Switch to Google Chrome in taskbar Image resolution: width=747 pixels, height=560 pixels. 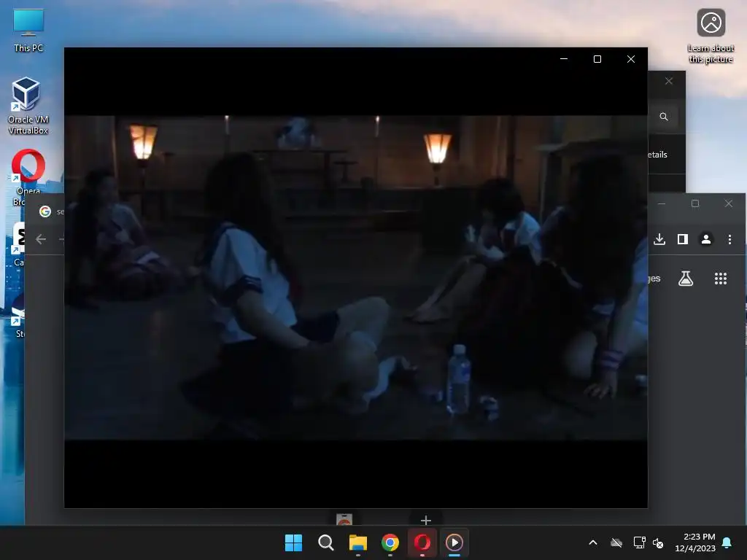coord(390,542)
